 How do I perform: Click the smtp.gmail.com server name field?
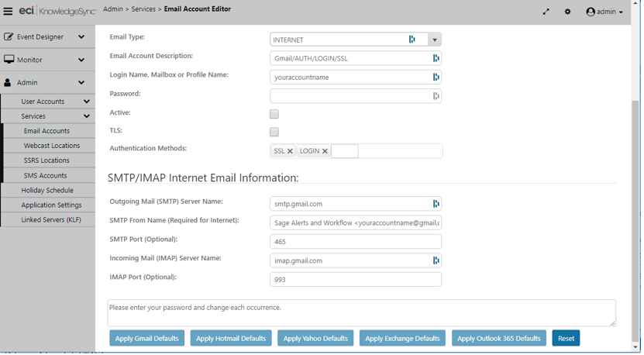(x=356, y=204)
